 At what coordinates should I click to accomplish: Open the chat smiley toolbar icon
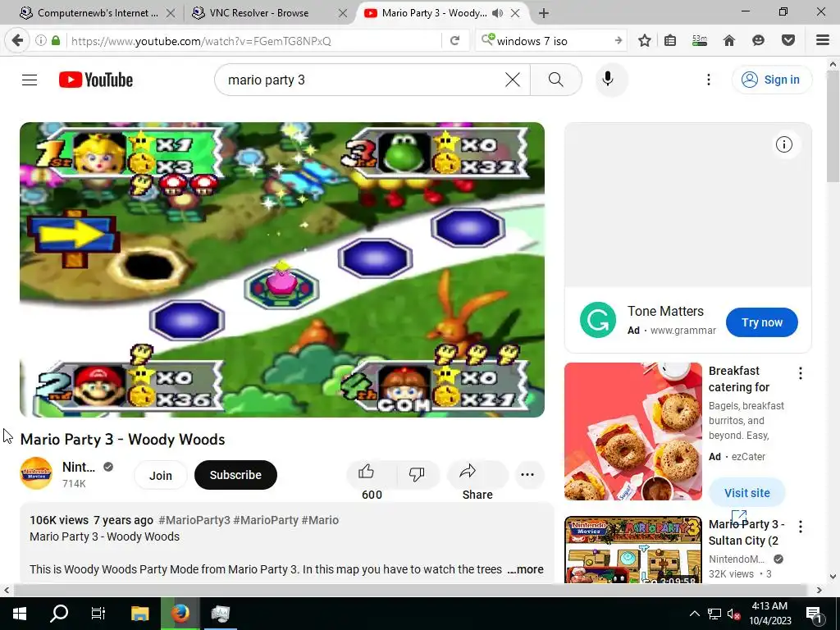(x=758, y=40)
